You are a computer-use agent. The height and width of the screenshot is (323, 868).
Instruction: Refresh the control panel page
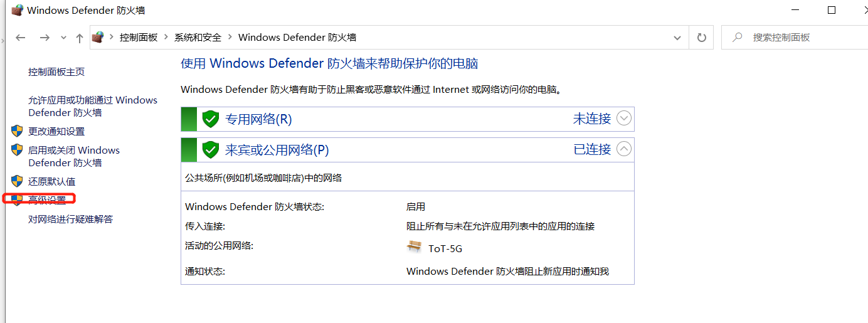(701, 38)
